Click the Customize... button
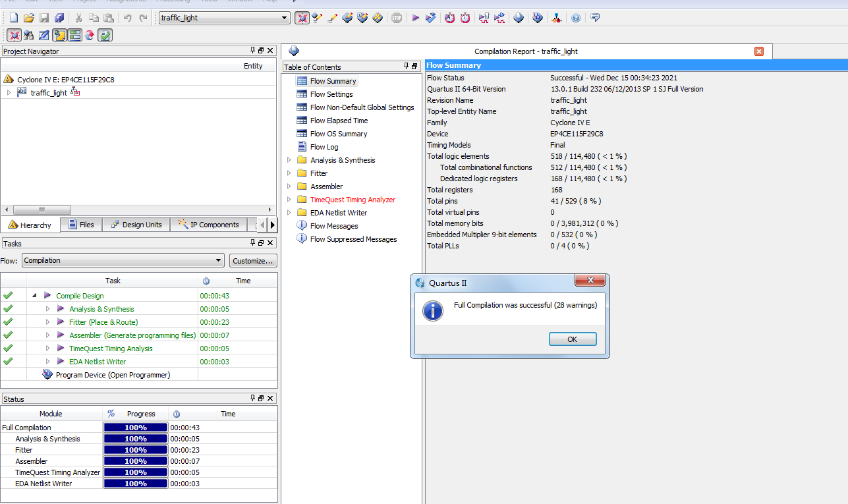The image size is (848, 504). (253, 261)
